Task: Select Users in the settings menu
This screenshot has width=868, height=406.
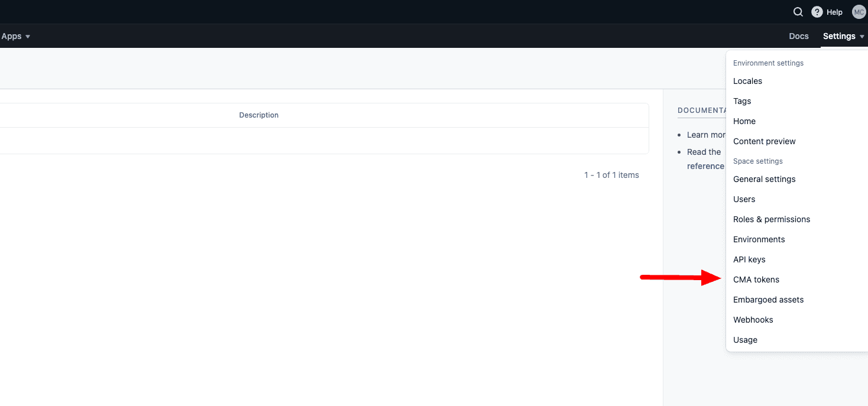Action: pos(744,199)
